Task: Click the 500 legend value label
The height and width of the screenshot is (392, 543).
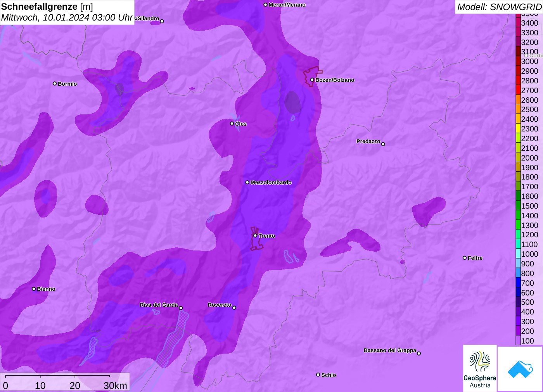Action: [x=527, y=302]
